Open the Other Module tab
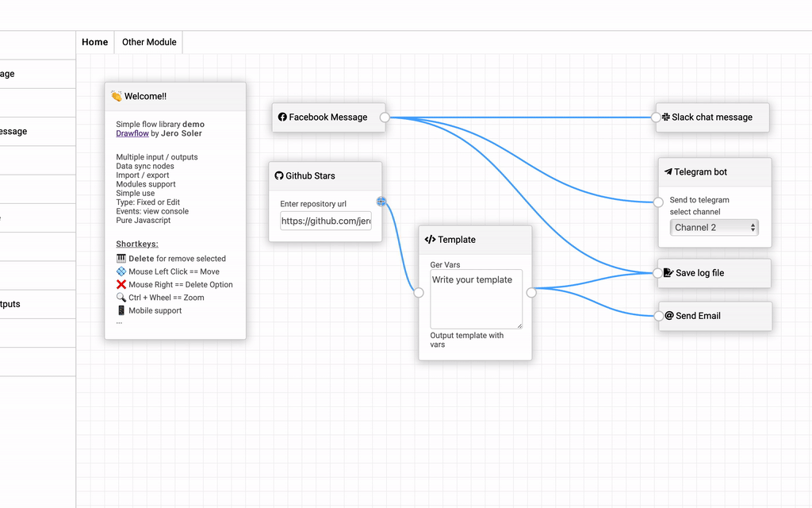This screenshot has width=812, height=508. pos(149,42)
